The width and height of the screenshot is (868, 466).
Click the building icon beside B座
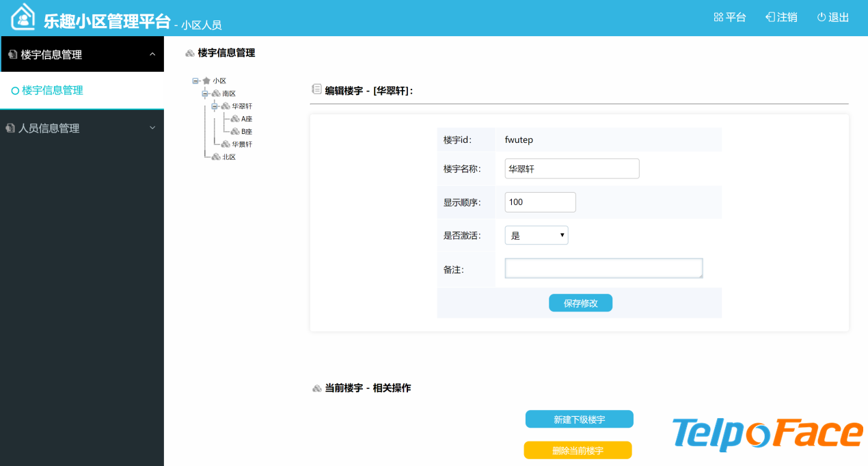click(235, 131)
